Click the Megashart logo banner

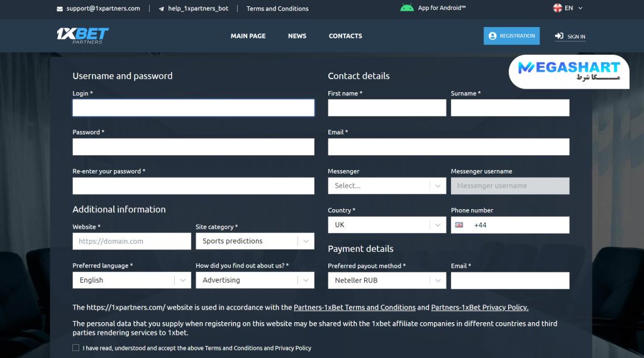[x=569, y=70]
